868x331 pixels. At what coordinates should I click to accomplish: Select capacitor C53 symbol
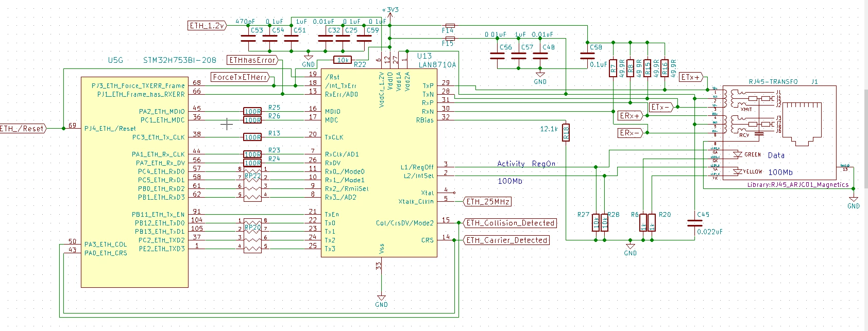(248, 38)
